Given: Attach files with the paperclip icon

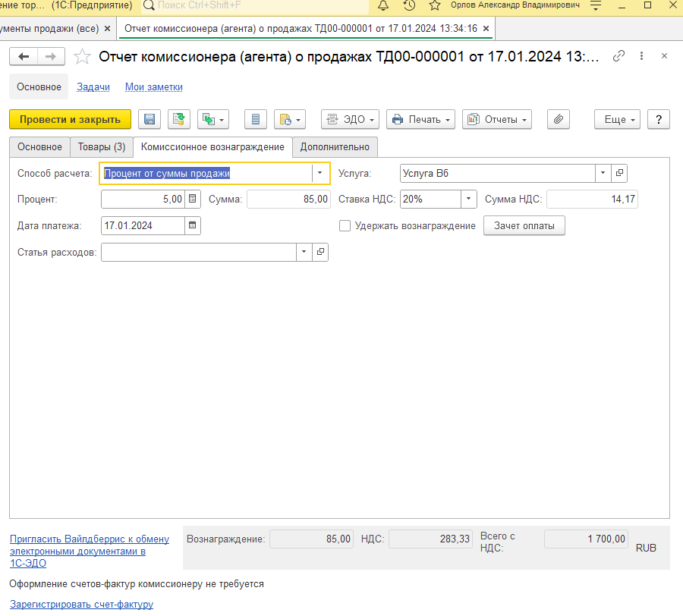Looking at the screenshot, I should click(559, 119).
